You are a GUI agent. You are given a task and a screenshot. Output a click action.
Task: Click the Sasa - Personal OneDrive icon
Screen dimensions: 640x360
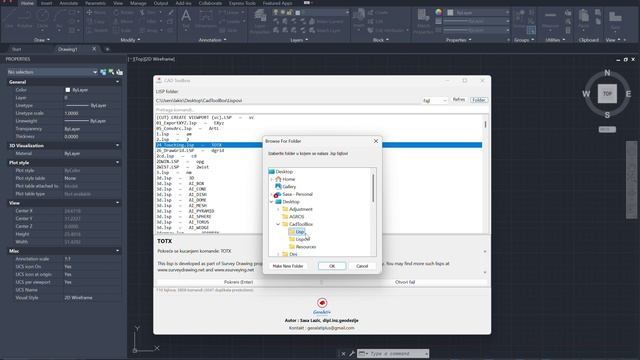click(278, 194)
